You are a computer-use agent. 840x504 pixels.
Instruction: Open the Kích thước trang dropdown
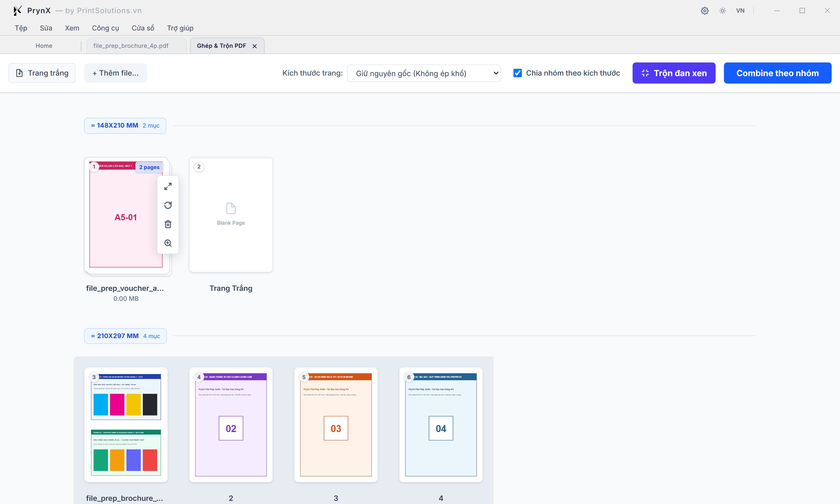pyautogui.click(x=424, y=73)
